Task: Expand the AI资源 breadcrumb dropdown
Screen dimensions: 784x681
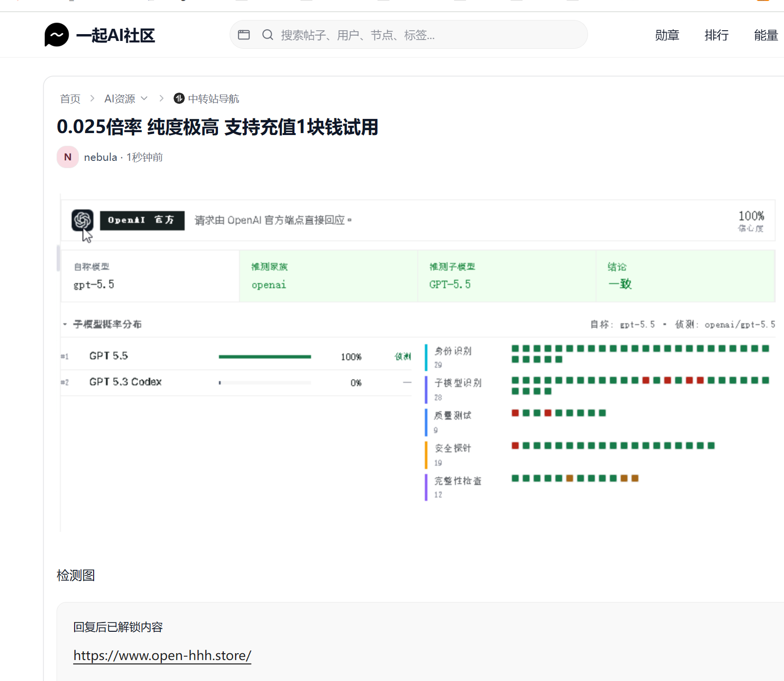Action: (144, 98)
